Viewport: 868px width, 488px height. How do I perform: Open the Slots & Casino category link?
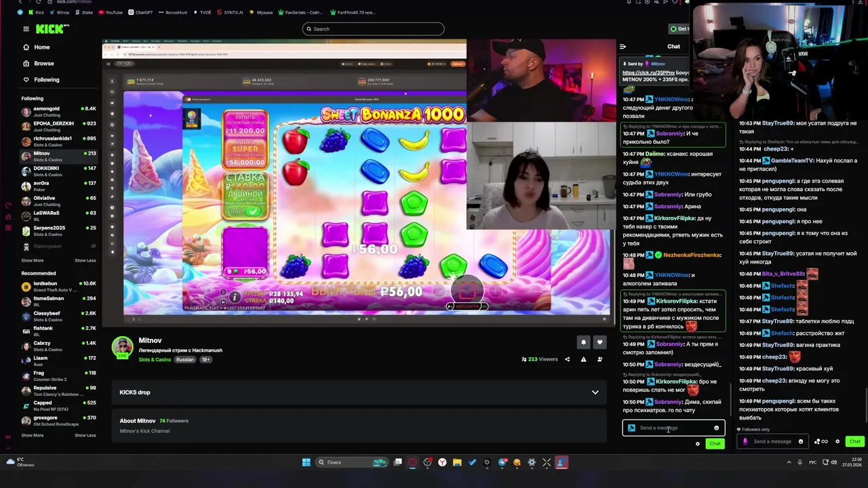[x=155, y=360]
